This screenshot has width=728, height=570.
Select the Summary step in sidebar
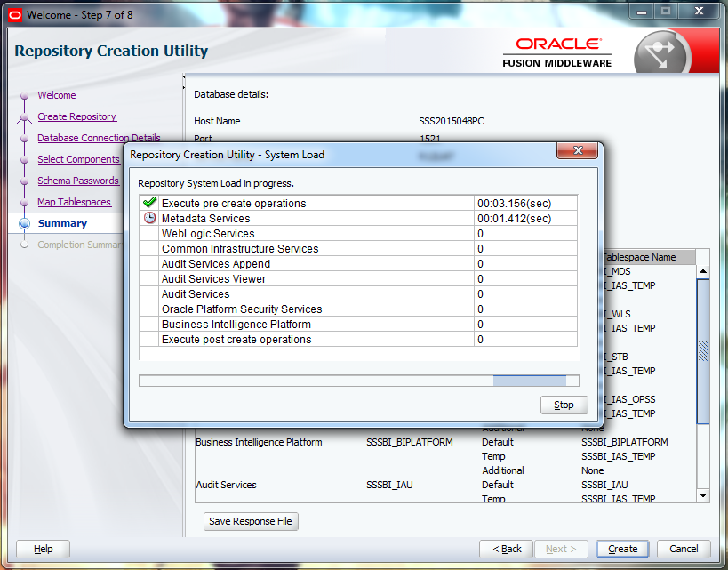62,223
